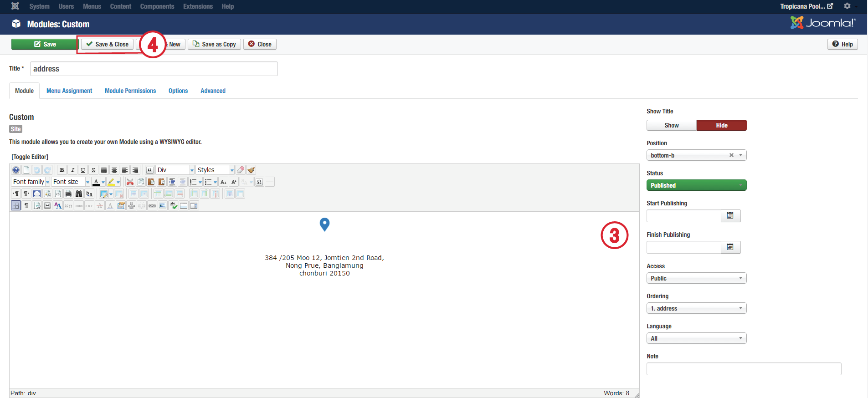
Task: Open the Components menu
Action: tap(157, 6)
